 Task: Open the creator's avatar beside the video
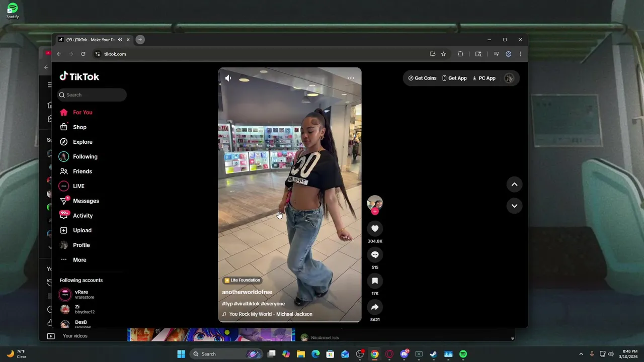coord(375,203)
